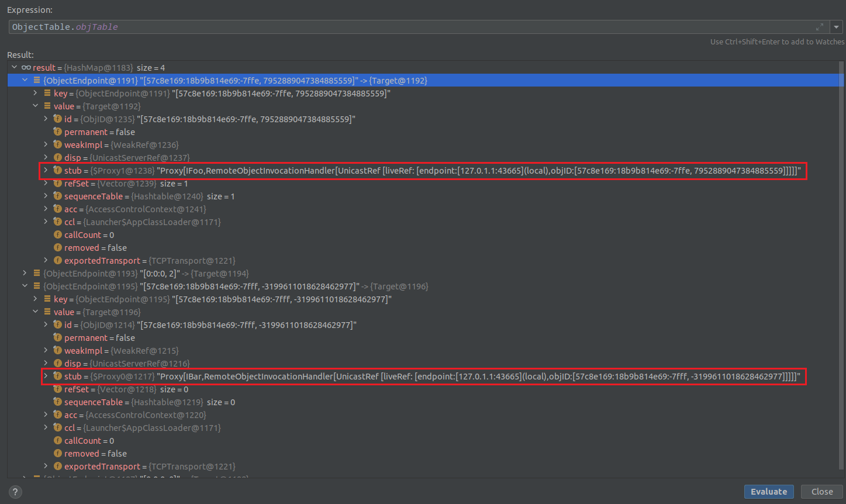Expand the stub $Proxy0@1217 field
Image resolution: width=846 pixels, height=504 pixels.
[x=46, y=377]
